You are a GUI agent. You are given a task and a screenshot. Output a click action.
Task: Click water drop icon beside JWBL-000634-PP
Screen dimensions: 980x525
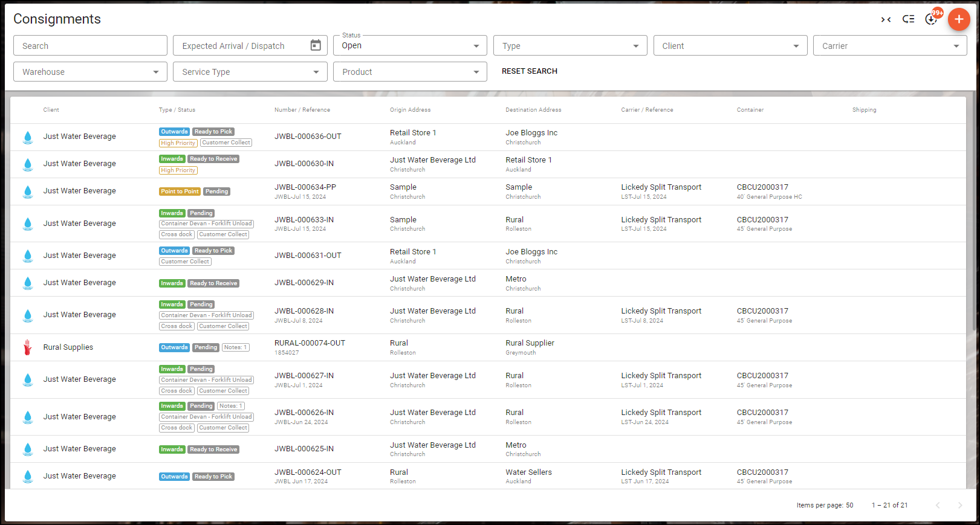point(28,192)
